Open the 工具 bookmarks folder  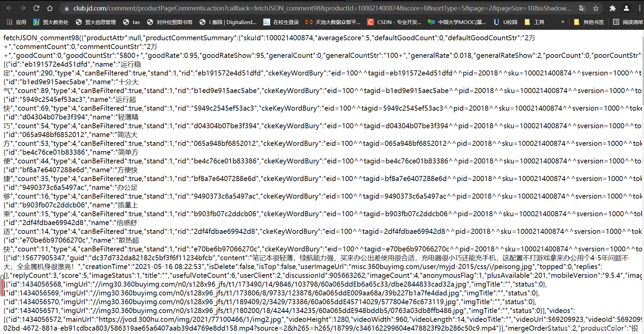(534, 22)
